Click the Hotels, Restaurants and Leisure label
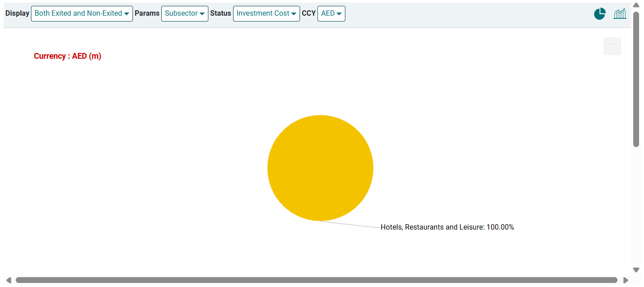The image size is (644, 287). pyautogui.click(x=447, y=227)
